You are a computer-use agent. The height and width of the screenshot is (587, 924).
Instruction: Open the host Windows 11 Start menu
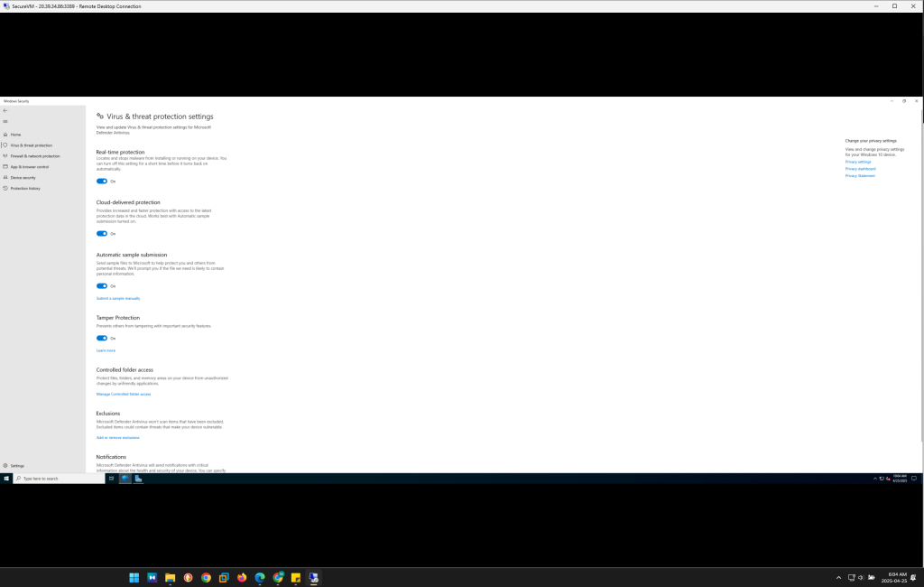pyautogui.click(x=134, y=578)
